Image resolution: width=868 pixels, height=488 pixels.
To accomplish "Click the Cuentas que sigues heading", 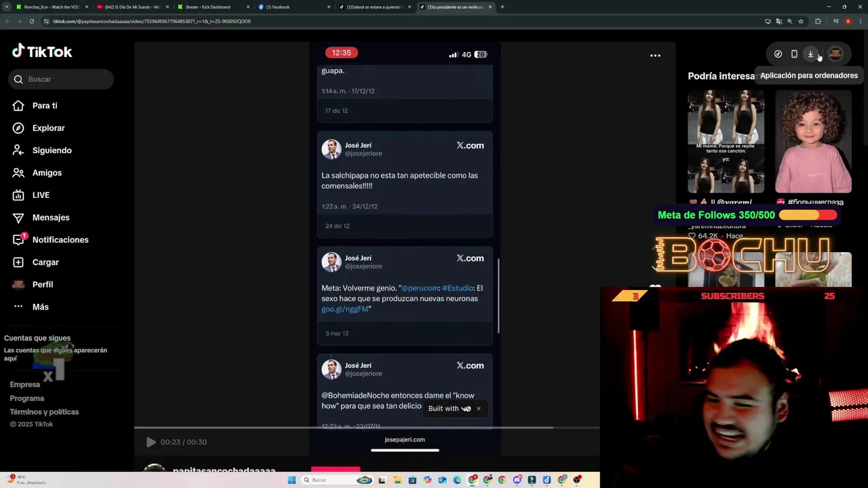I will pyautogui.click(x=37, y=338).
